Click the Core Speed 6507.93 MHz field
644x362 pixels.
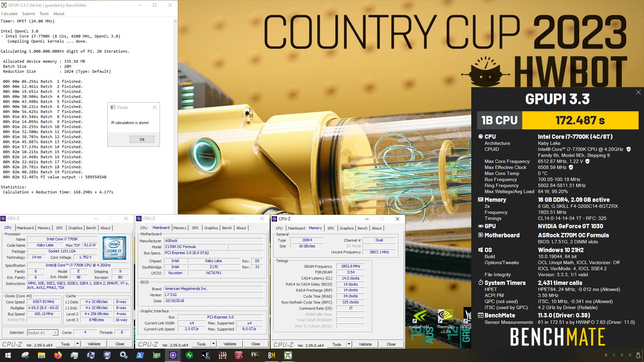tap(44, 302)
